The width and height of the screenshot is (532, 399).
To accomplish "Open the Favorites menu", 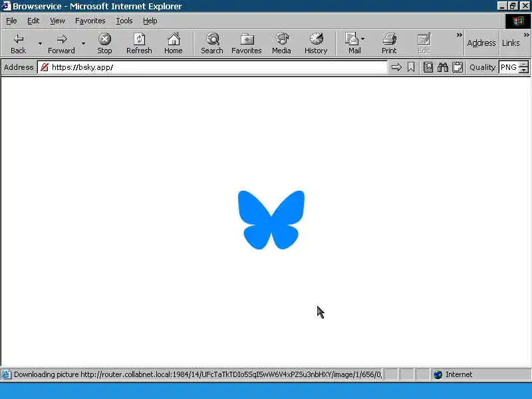I will (90, 21).
